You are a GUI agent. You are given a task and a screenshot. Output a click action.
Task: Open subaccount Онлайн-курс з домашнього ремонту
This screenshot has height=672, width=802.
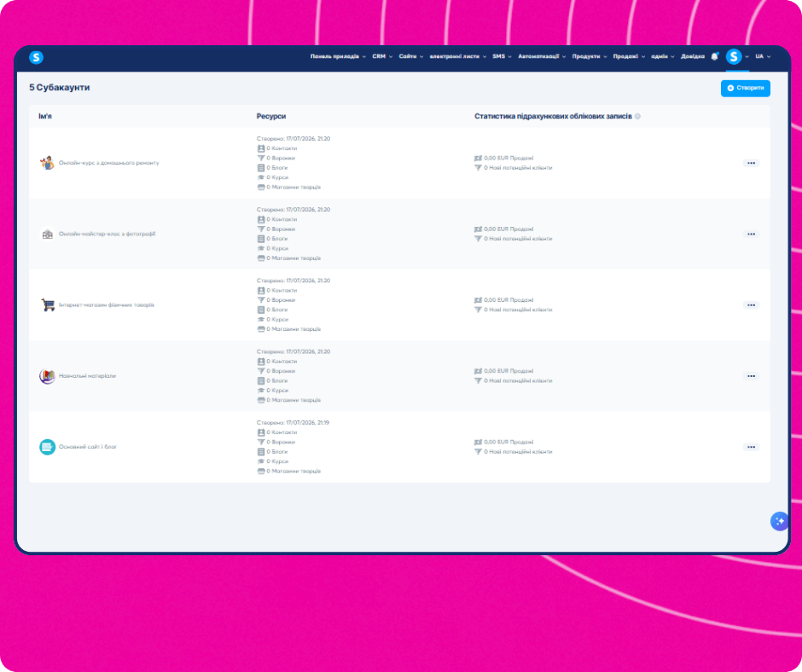109,163
